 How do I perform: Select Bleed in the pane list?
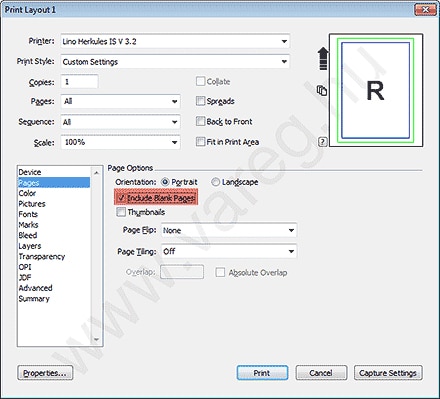(54, 235)
